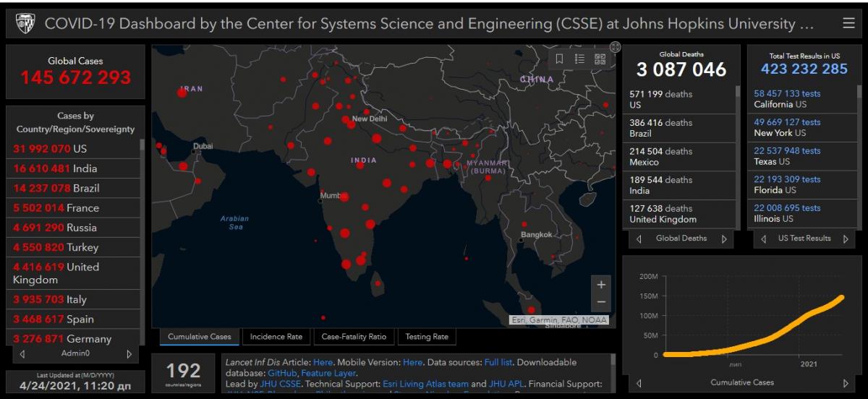This screenshot has height=399, width=868.
Task: Click the New Delhi marker on map
Action: pyautogui.click(x=350, y=123)
